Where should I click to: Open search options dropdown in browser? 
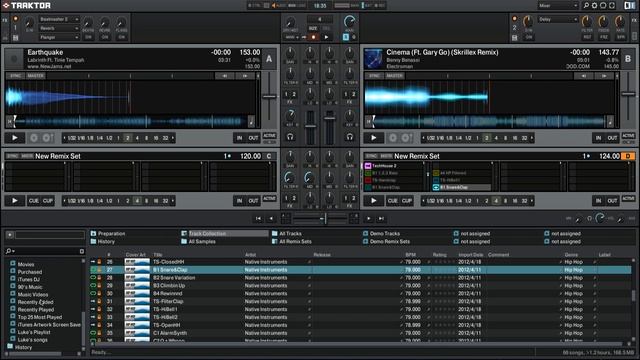click(x=13, y=251)
